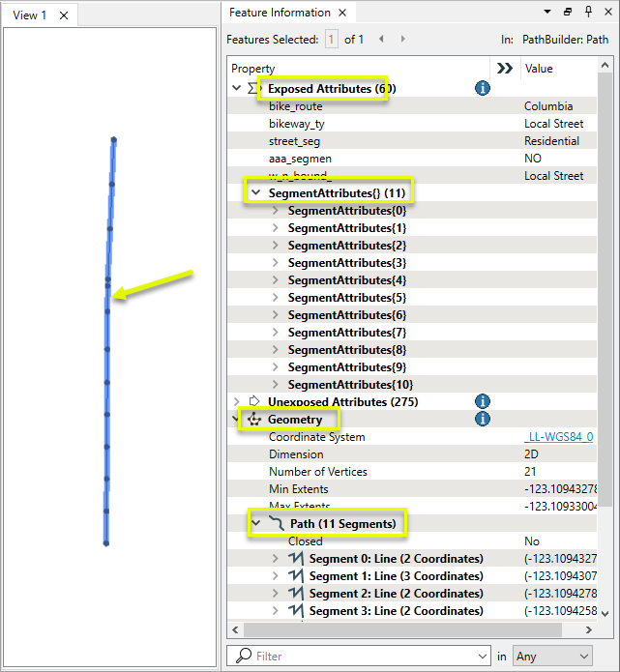This screenshot has width=620, height=672.
Task: Expand Segment 1: Line (3 Coordinates)
Action: click(x=276, y=576)
